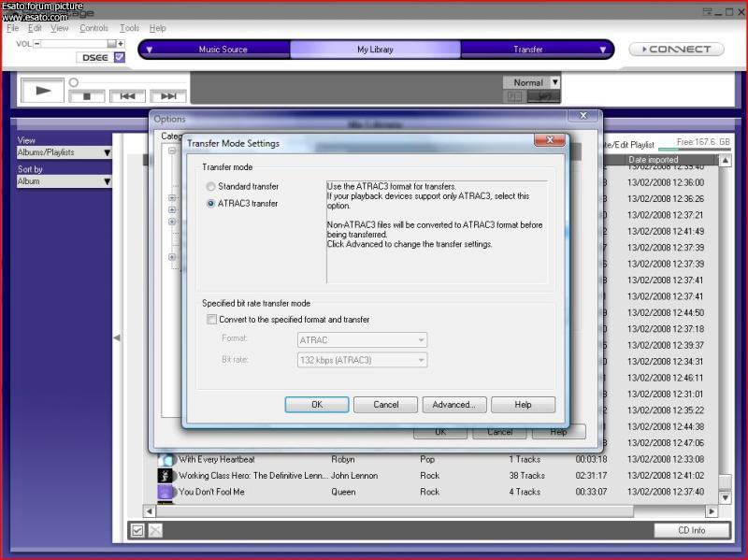Viewport: 748px width, 560px height.
Task: Click the checkmark icon in the bottom bar
Action: (137, 530)
